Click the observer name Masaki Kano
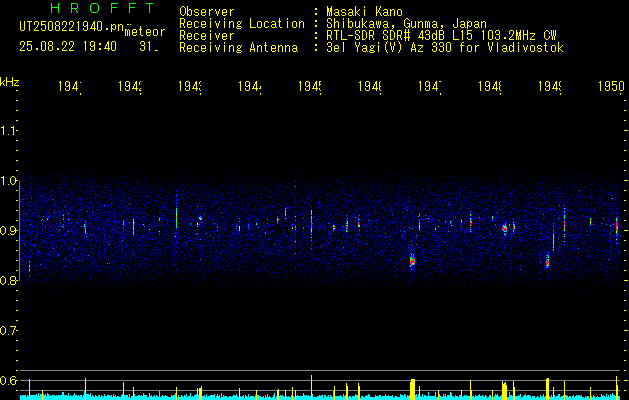 (364, 11)
